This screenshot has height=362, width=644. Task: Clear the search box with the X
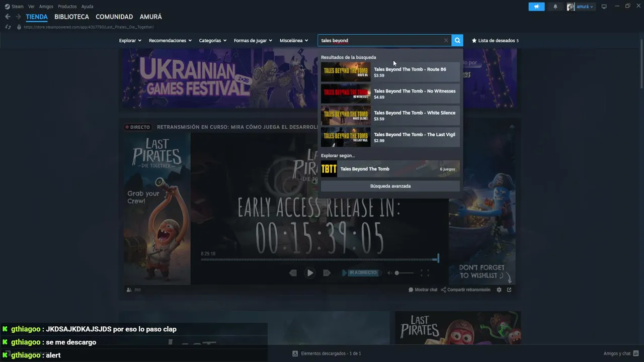coord(446,40)
